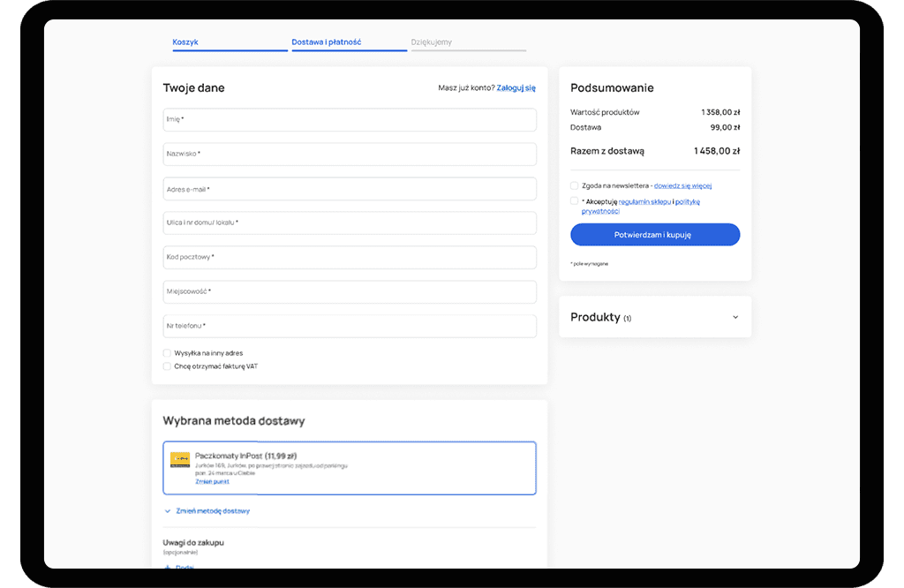The height and width of the screenshot is (588, 904).
Task: Click Potwierdzam i kupuję button
Action: 655,235
